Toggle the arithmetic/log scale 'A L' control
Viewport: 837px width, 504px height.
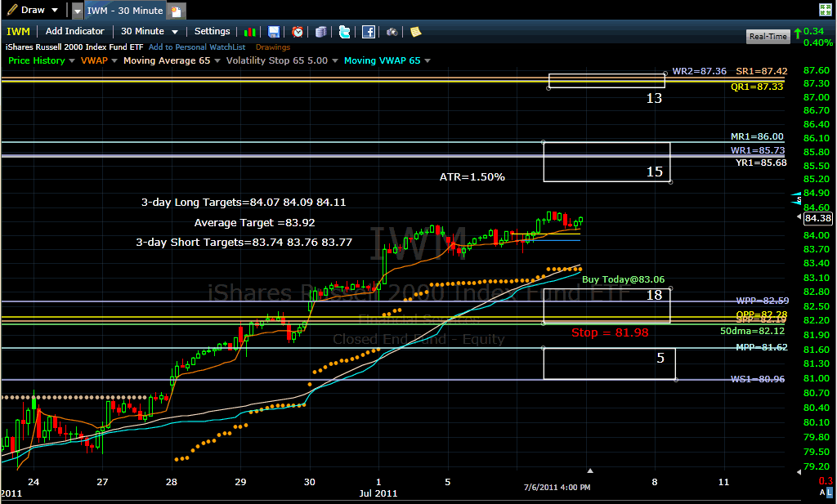[x=826, y=492]
